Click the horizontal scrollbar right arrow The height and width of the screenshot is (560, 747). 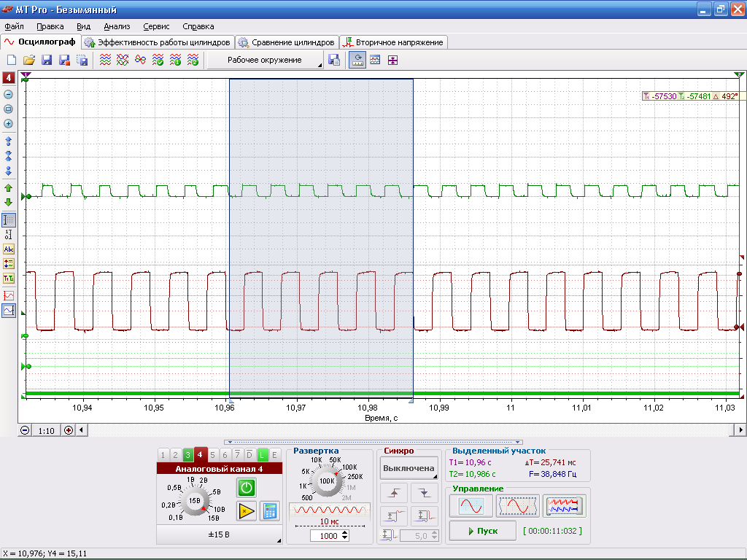(740, 430)
